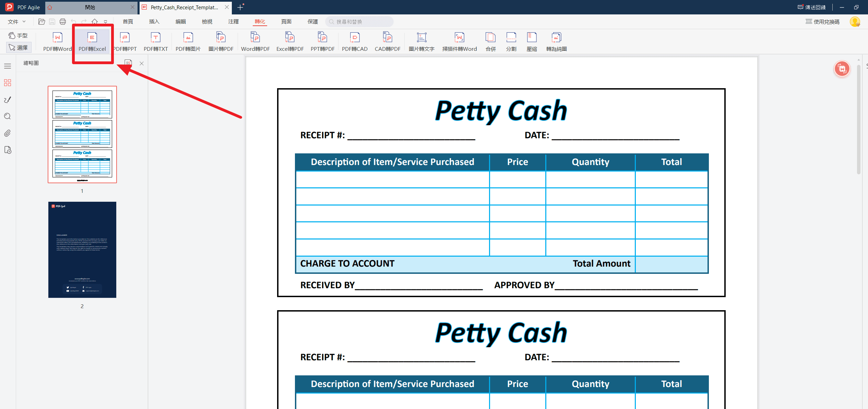Save document using disk icon
This screenshot has width=868, height=409.
click(52, 22)
